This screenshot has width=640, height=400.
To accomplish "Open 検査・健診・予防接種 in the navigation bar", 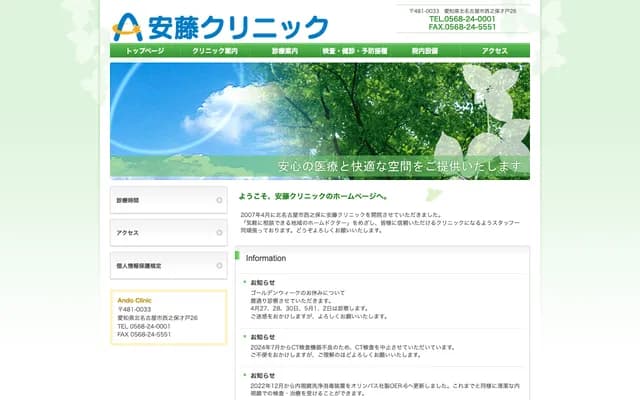I will point(355,50).
